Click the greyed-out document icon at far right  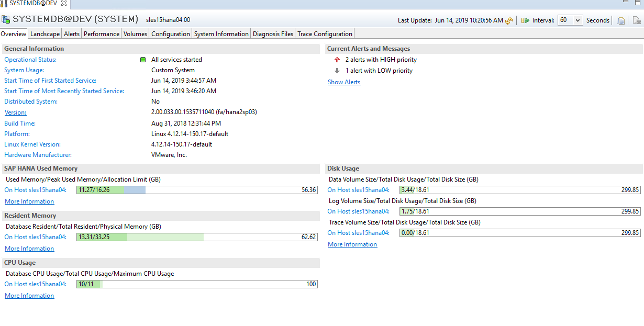coord(637,20)
